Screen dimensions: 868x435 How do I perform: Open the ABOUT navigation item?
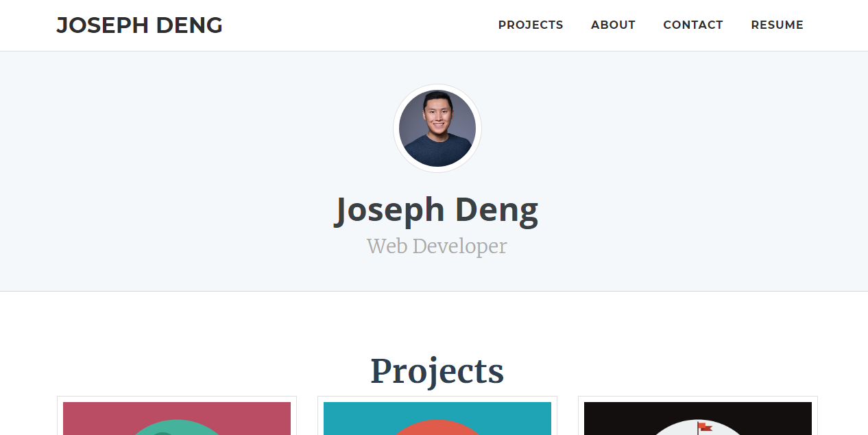pyautogui.click(x=612, y=25)
